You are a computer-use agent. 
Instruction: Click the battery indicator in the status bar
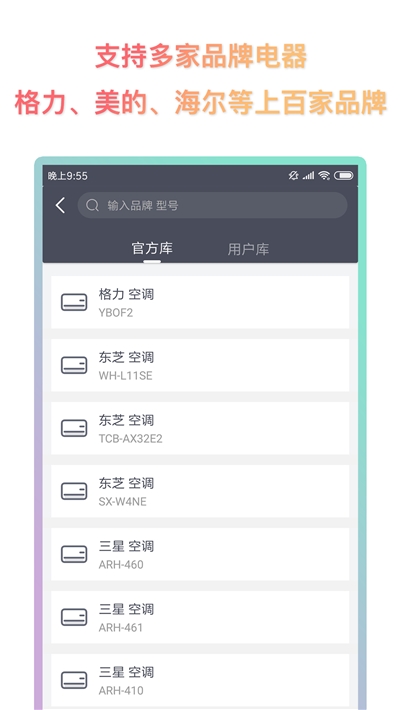344,176
